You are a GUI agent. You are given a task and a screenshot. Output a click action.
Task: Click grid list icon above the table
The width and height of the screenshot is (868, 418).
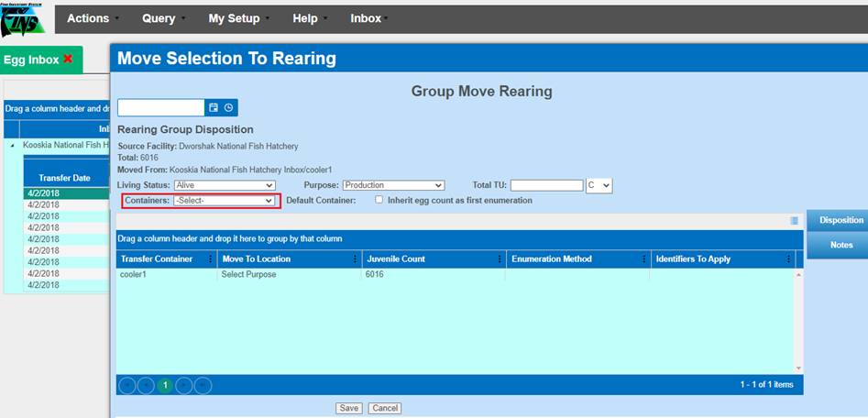click(794, 221)
